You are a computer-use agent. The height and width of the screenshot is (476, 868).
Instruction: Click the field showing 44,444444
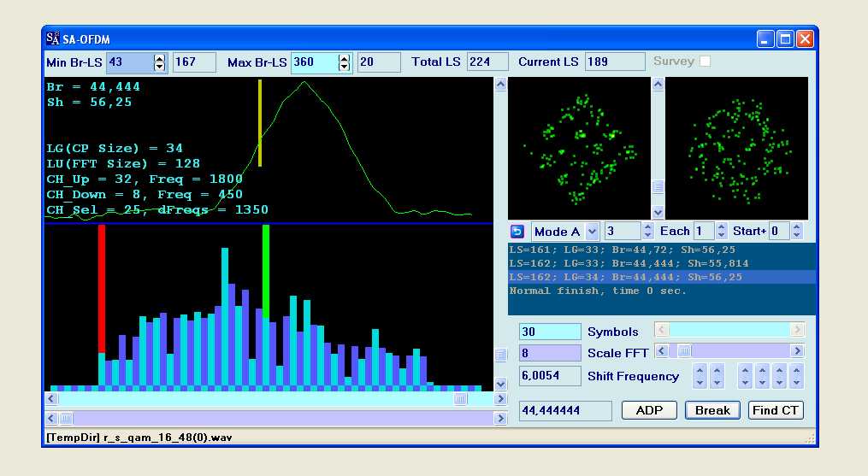pos(565,411)
